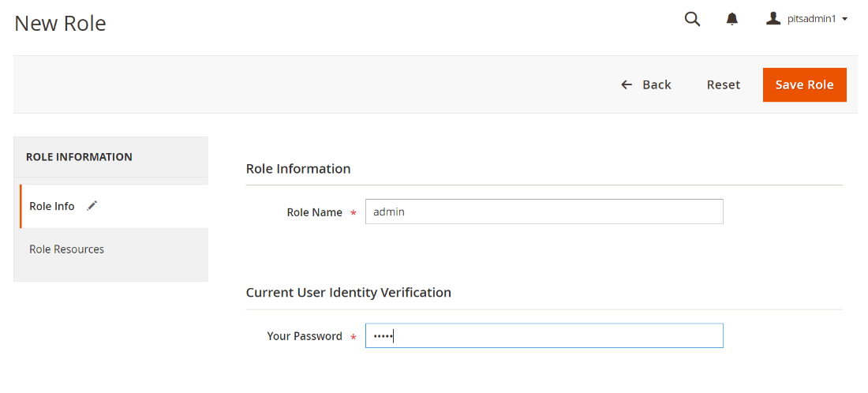Image resolution: width=868 pixels, height=393 pixels.
Task: Expand the pitsadmin1 account dropdown arrow
Action: click(845, 19)
